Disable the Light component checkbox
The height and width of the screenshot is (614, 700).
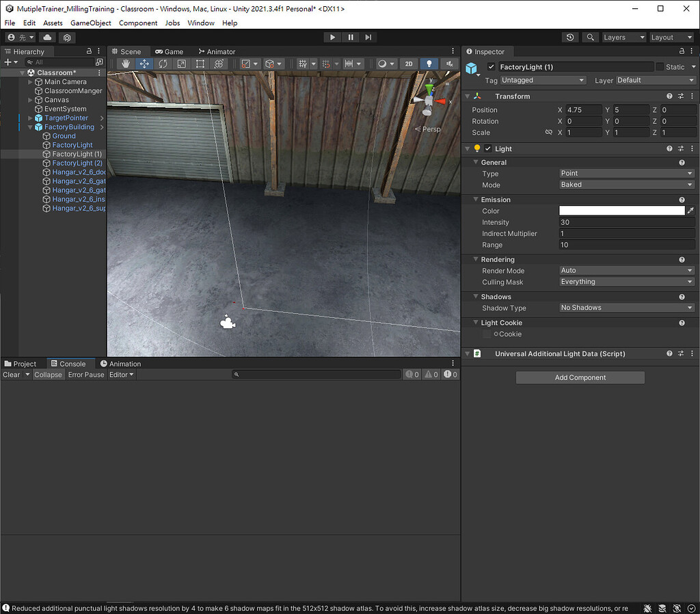[488, 149]
